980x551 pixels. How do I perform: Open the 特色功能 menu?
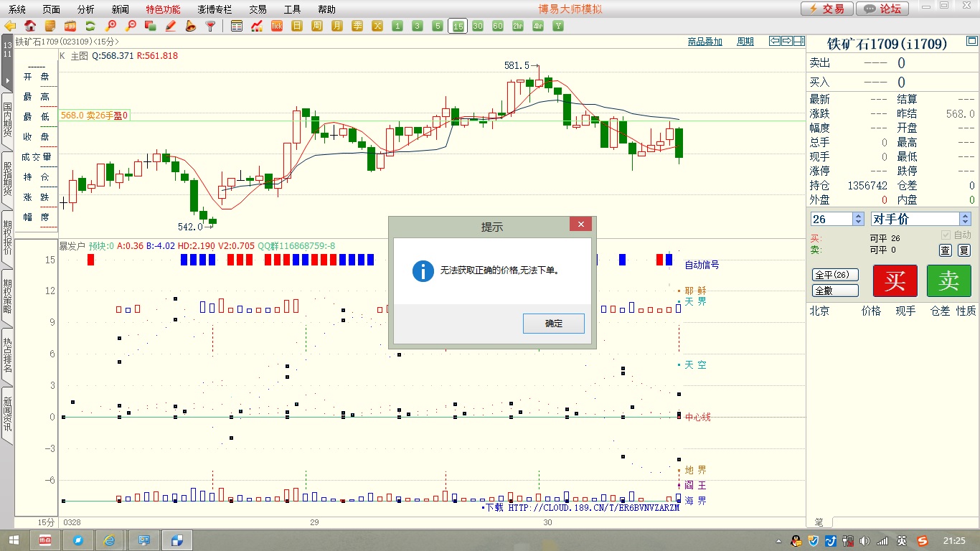point(163,9)
